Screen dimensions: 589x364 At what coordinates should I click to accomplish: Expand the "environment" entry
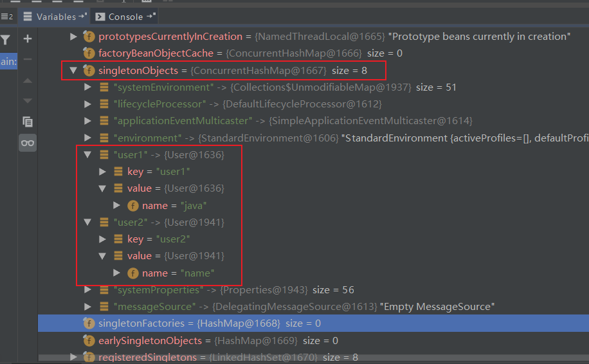tap(87, 138)
